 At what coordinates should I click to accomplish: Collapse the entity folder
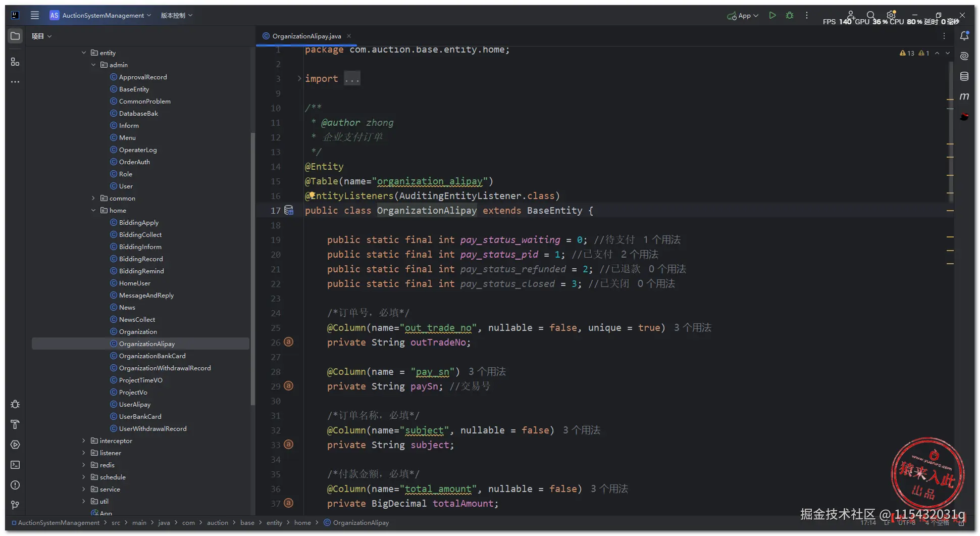[x=84, y=53]
